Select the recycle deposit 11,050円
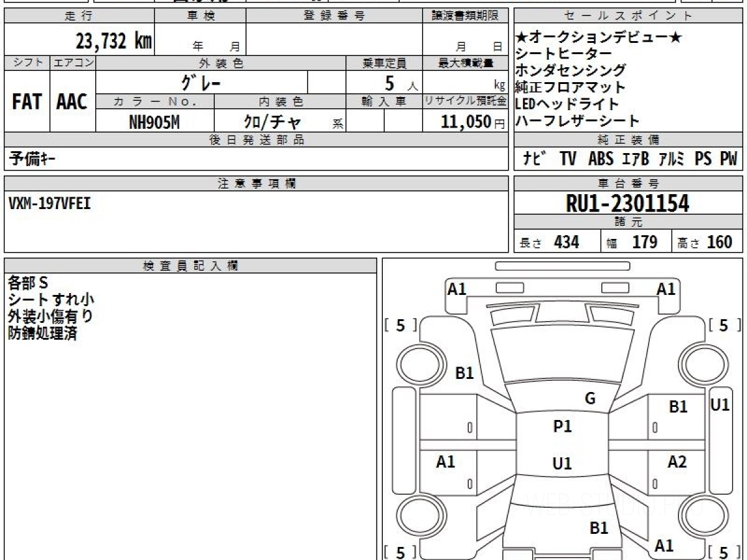 474,122
